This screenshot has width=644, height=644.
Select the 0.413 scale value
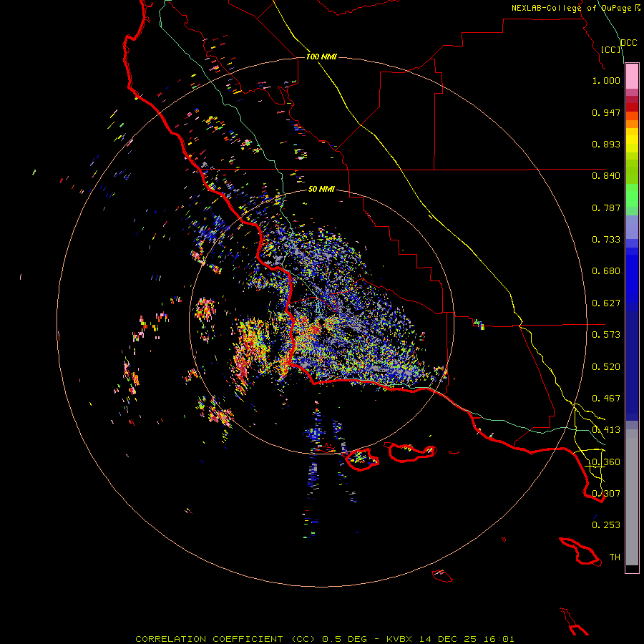pos(606,430)
